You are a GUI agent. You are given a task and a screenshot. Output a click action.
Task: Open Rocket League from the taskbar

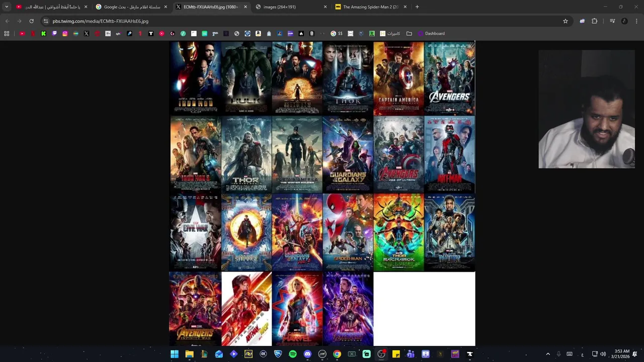(278, 354)
